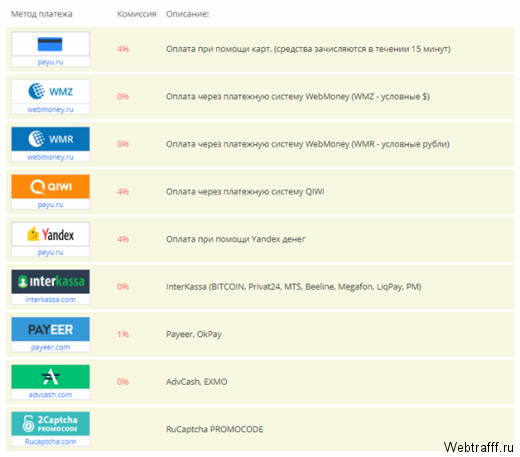The height and width of the screenshot is (457, 520).
Task: Choose the WMR WebMoney logo
Action: 50,139
